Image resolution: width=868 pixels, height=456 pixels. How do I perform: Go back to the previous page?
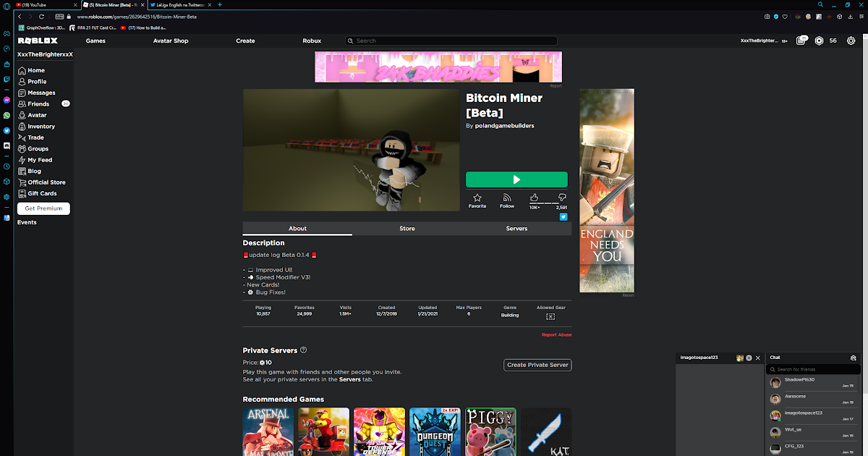[20, 16]
